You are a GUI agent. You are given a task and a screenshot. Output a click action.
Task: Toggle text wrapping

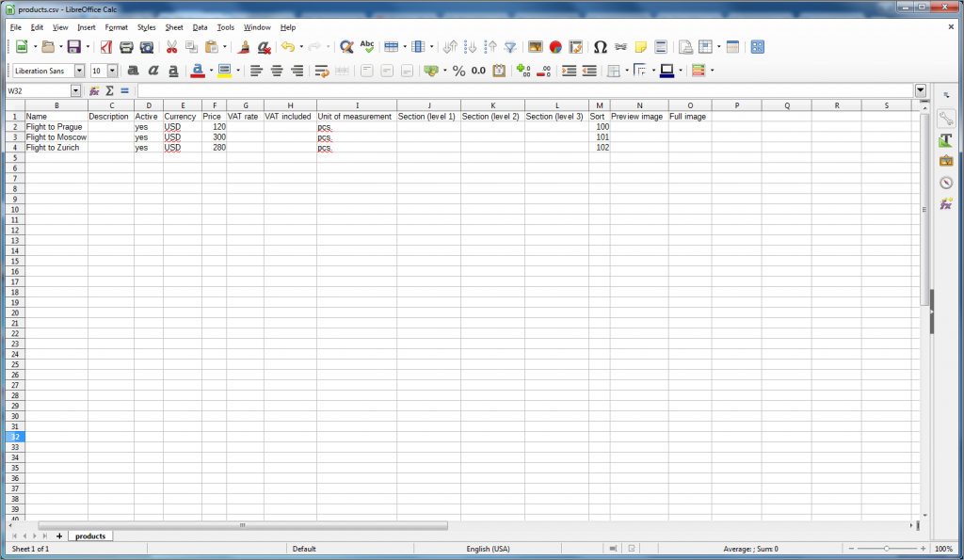point(322,71)
